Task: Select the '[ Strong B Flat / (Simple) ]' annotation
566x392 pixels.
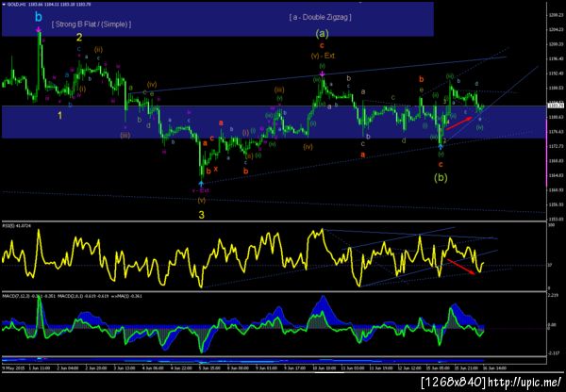Action: (x=92, y=24)
